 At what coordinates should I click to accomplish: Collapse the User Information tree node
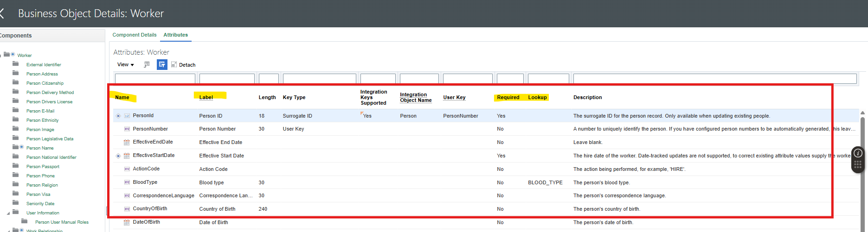click(8, 213)
